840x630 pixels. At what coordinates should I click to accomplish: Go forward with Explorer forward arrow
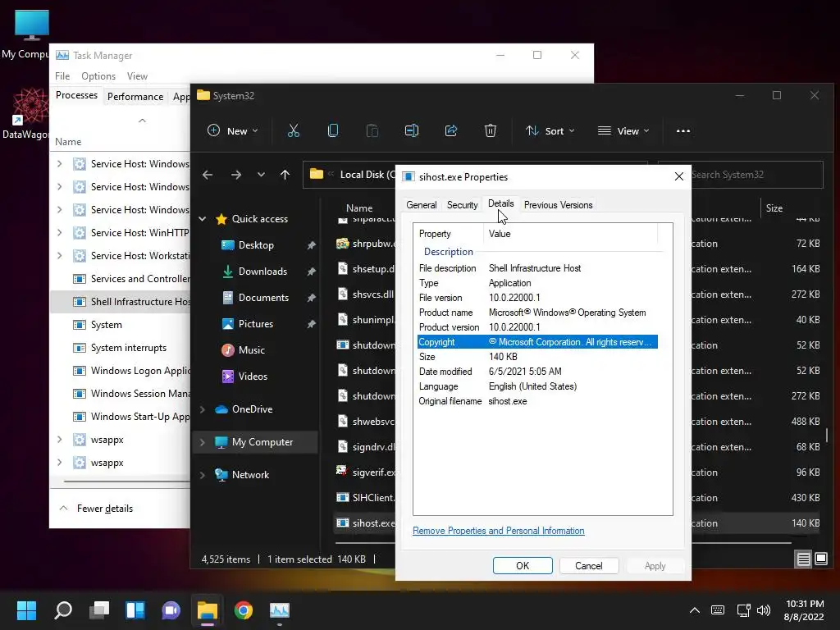[235, 175]
